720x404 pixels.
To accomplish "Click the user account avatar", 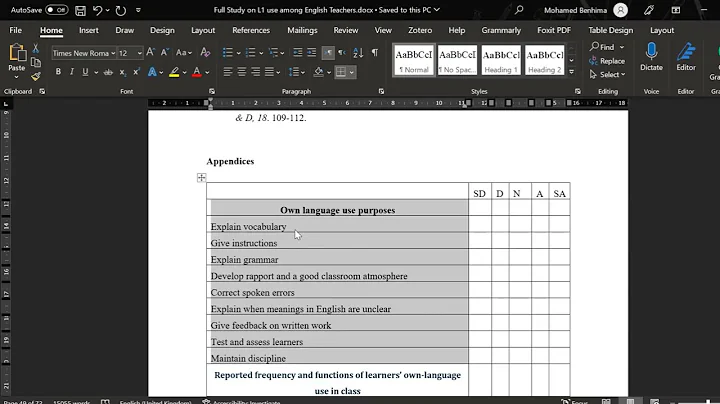I will point(620,10).
